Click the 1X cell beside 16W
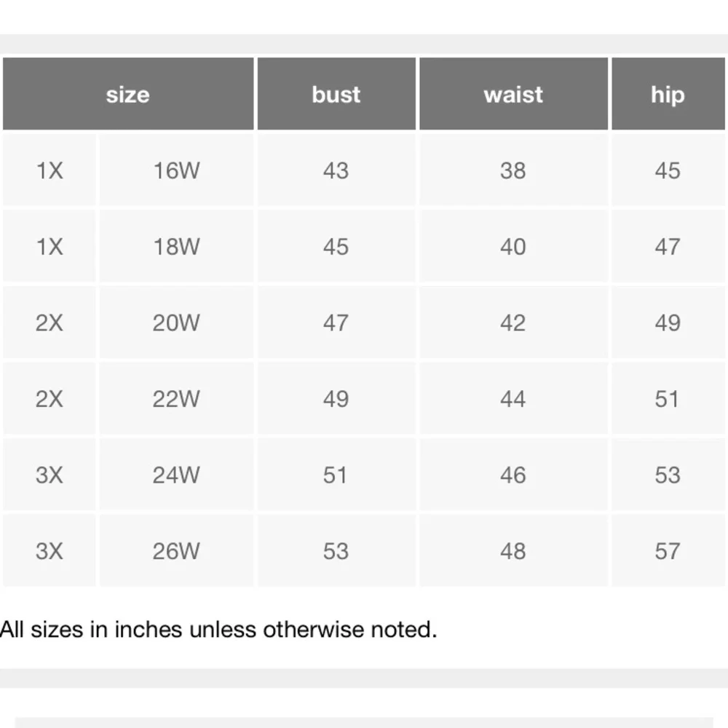 coord(50,171)
